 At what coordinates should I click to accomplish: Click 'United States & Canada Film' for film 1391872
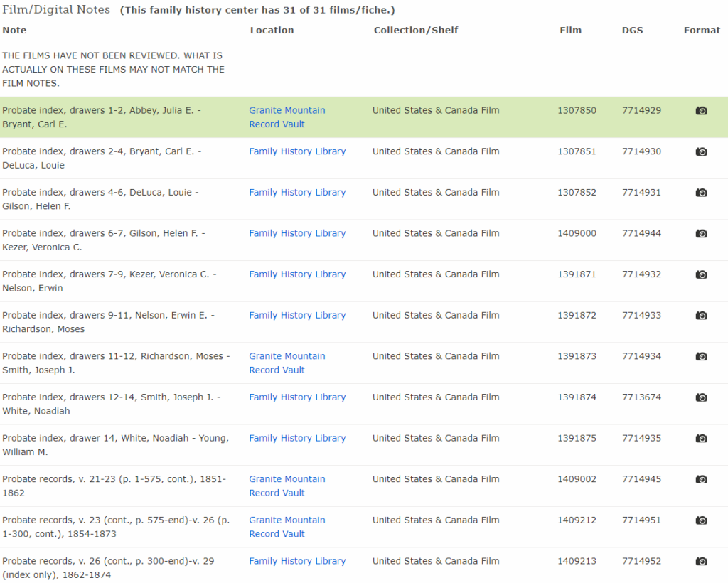coord(436,315)
